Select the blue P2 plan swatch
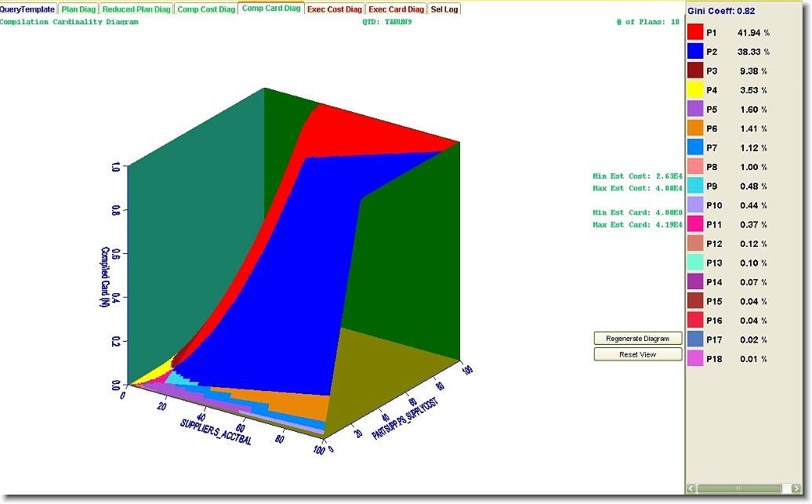812x504 pixels. point(695,52)
